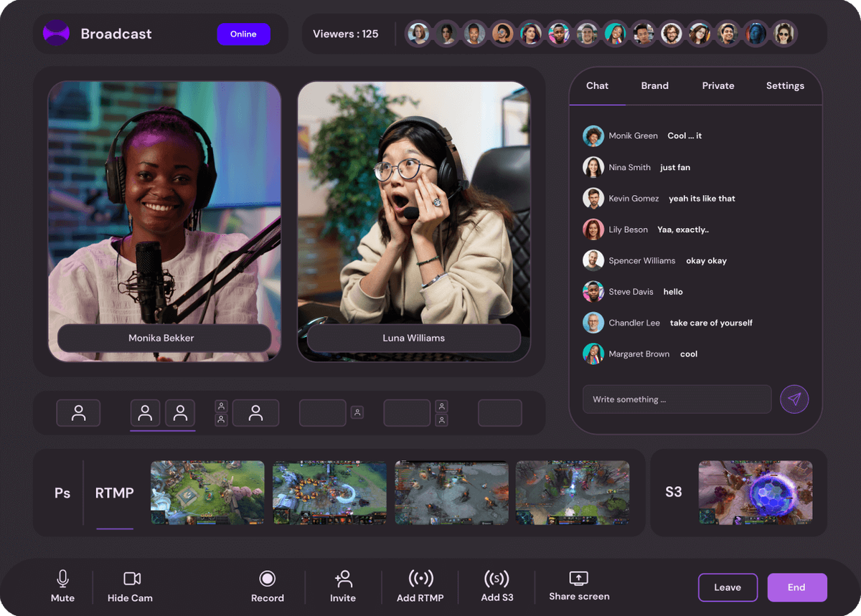Viewport: 861px width, 616px height.
Task: Click the blue-faced viewer avatar in the header
Action: coord(756,34)
